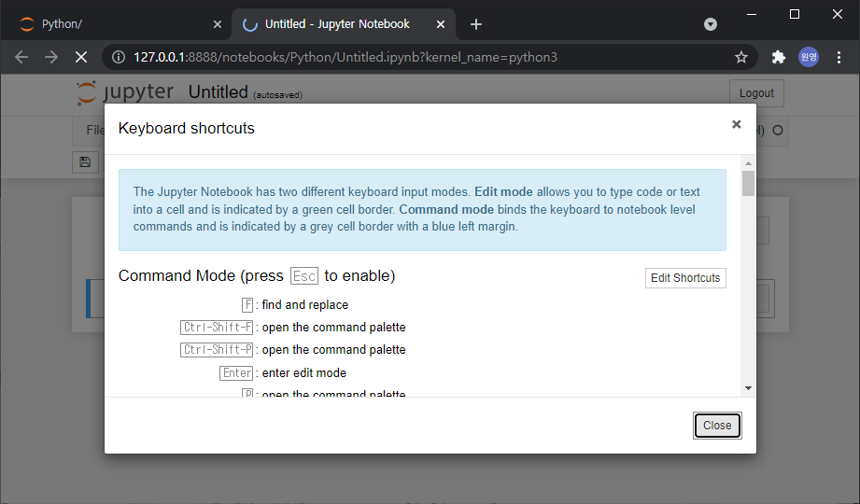Click the kernel status circle indicator
The image size is (860, 504).
pos(777,131)
